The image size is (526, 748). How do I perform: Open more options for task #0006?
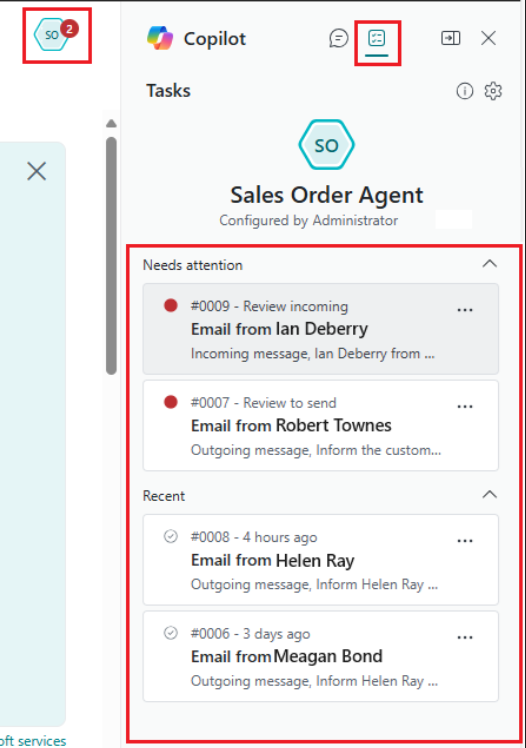465,638
